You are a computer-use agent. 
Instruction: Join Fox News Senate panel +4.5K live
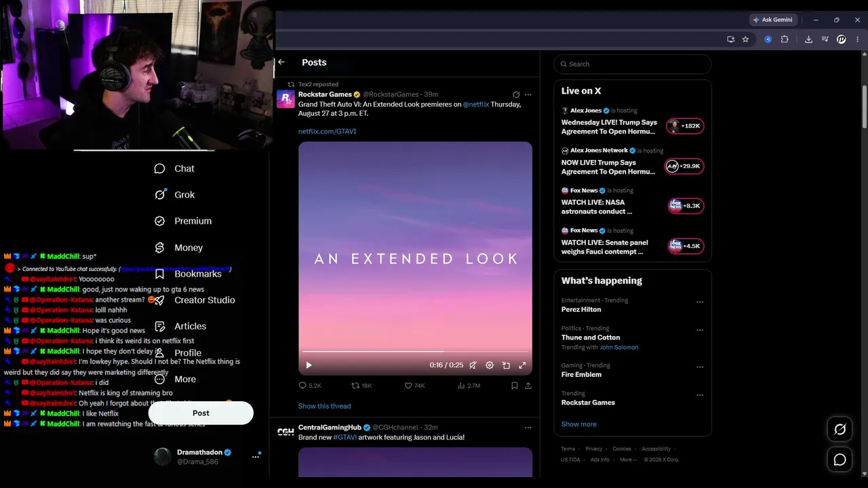click(x=686, y=246)
